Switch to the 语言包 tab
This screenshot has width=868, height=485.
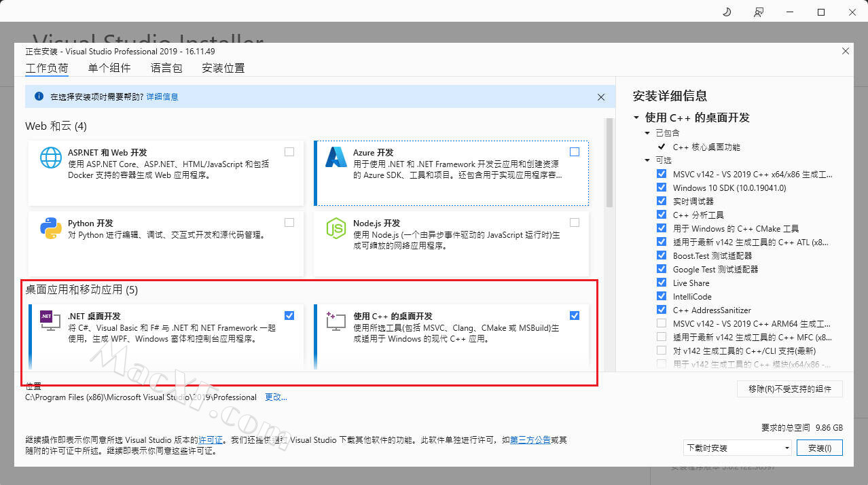(166, 68)
